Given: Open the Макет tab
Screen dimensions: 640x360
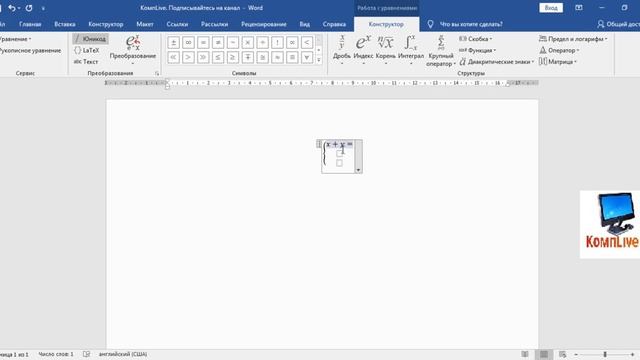Looking at the screenshot, I should tap(145, 24).
